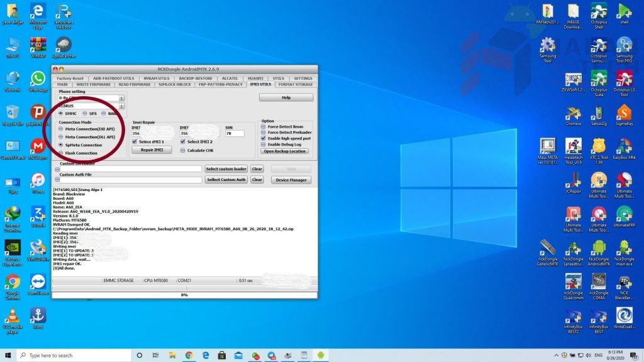The height and width of the screenshot is (362, 644).
Task: Click the Sellect Custom Auth button
Action: click(226, 180)
